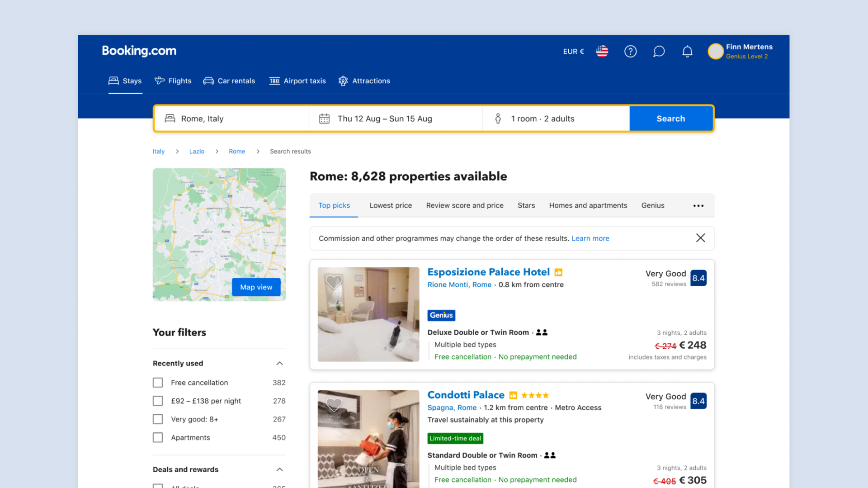Collapse the Recently used filter section
The width and height of the screenshot is (868, 488).
coord(279,364)
